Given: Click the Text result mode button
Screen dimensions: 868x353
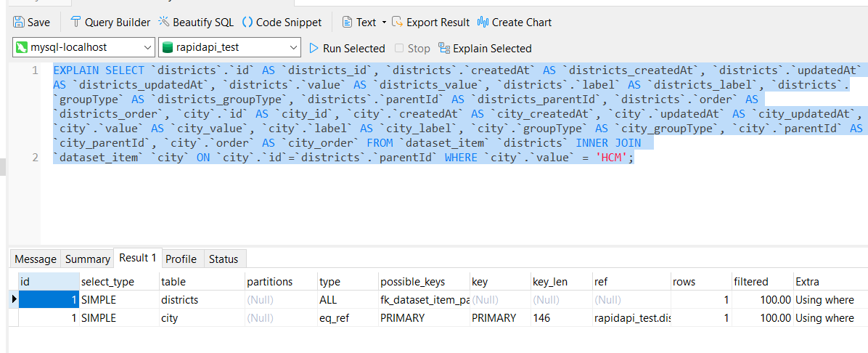Looking at the screenshot, I should 359,23.
